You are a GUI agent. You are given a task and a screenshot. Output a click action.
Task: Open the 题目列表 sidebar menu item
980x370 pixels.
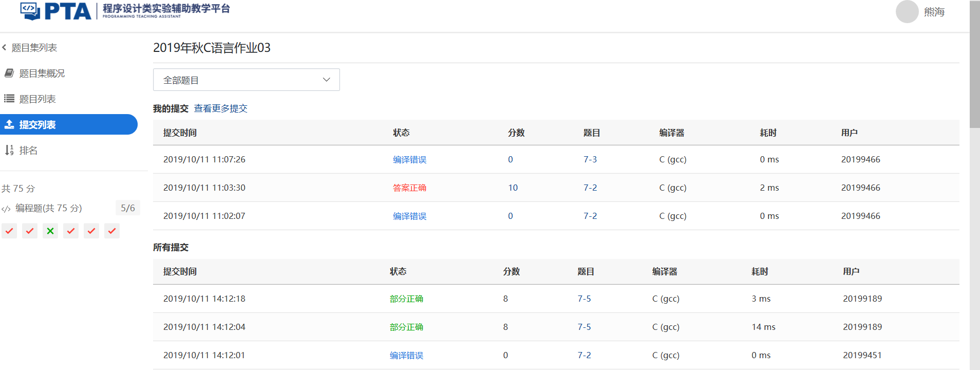click(x=37, y=99)
